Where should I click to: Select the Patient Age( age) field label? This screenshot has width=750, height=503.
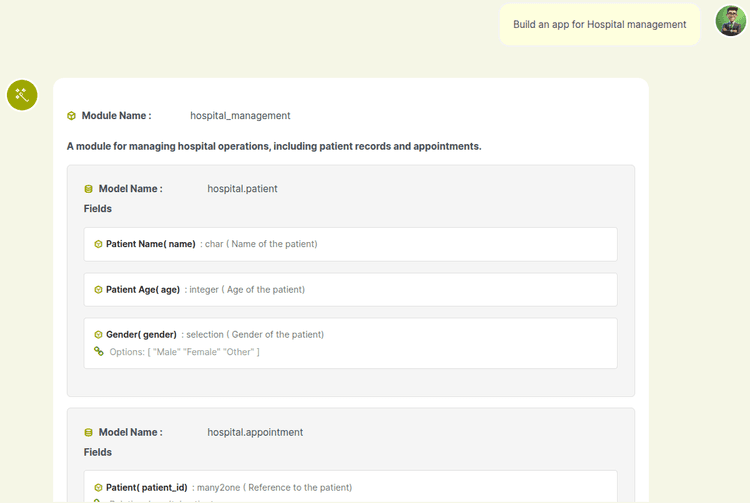[x=143, y=290]
